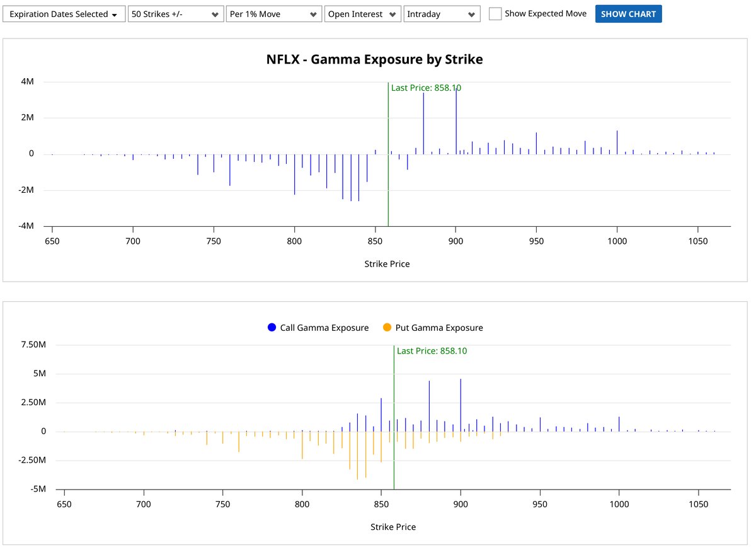Click the 7.50M y-axis label in bottom chart
The height and width of the screenshot is (547, 756).
point(34,345)
